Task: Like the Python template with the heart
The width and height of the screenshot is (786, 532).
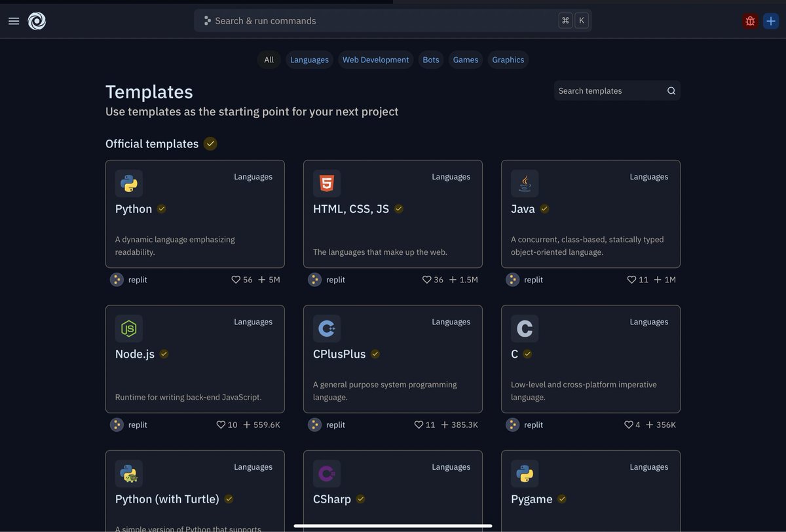Action: click(235, 279)
